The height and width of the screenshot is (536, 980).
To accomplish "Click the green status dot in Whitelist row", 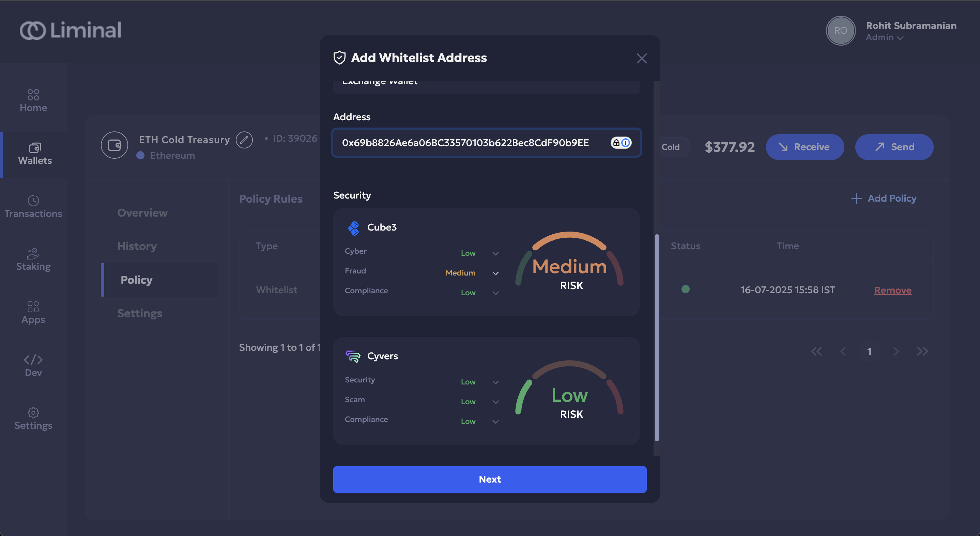I will (685, 289).
